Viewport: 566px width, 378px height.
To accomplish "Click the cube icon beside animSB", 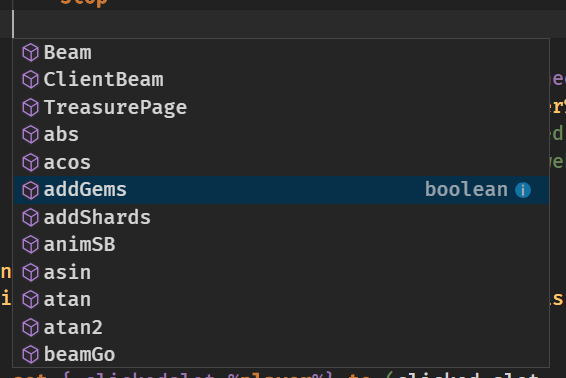I will [x=30, y=245].
